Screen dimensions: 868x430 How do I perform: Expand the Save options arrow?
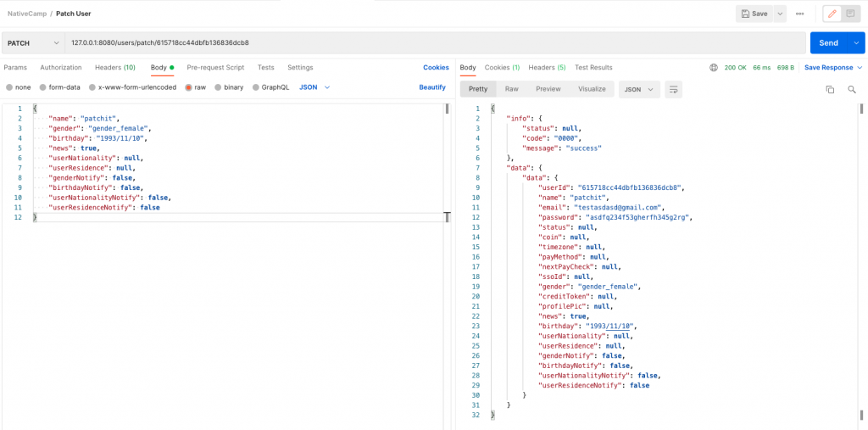pyautogui.click(x=780, y=14)
